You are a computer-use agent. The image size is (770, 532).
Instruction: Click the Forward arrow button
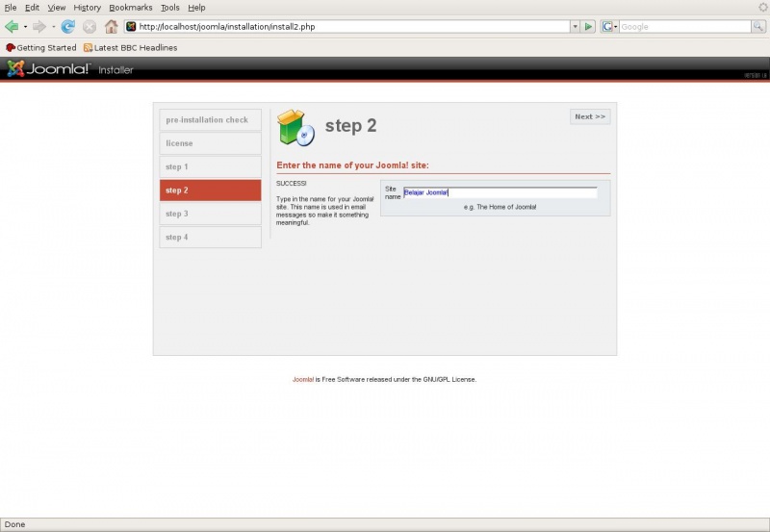(39, 27)
